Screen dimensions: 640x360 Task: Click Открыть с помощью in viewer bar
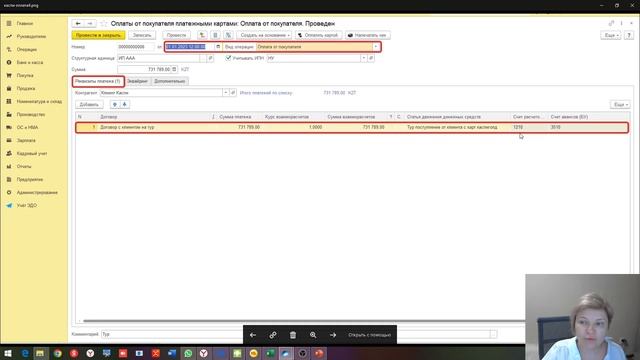tap(369, 335)
